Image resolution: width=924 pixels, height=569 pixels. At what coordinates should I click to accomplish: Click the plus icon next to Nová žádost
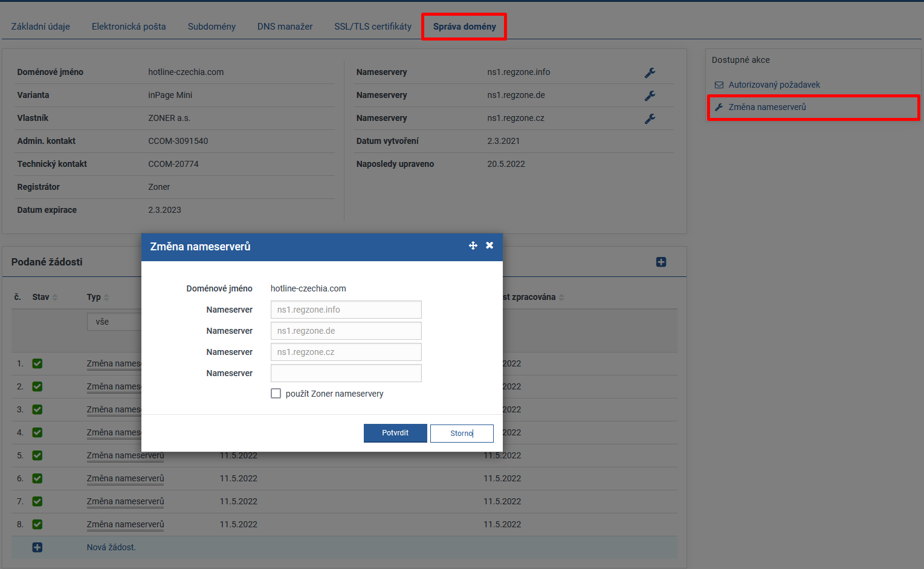[37, 547]
